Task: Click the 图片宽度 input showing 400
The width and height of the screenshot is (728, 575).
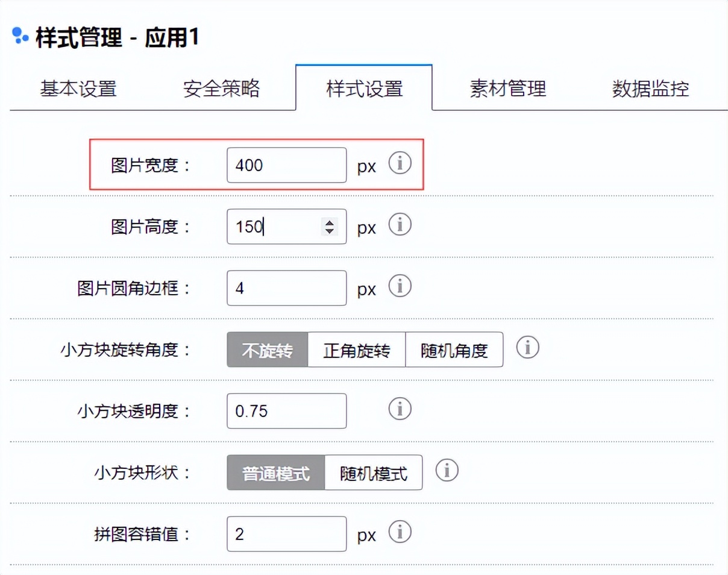Action: 286,165
